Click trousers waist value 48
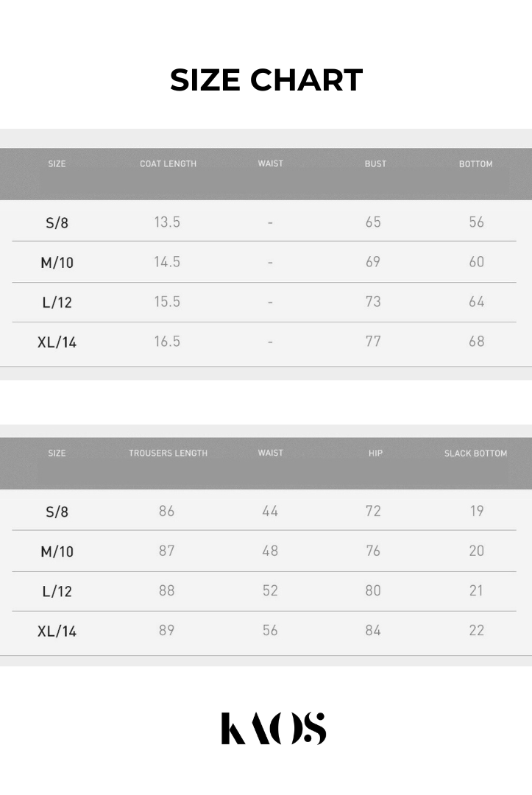532x795 pixels. (270, 551)
